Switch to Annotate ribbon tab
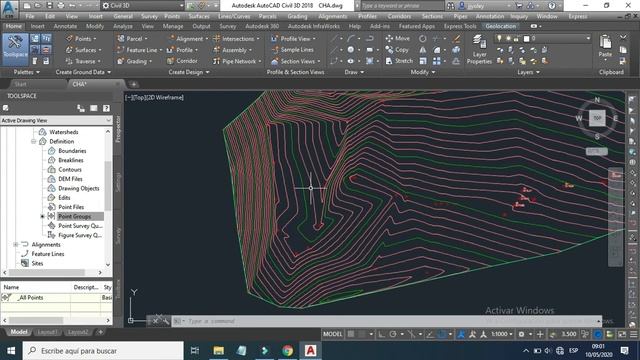640x360 pixels. click(65, 26)
